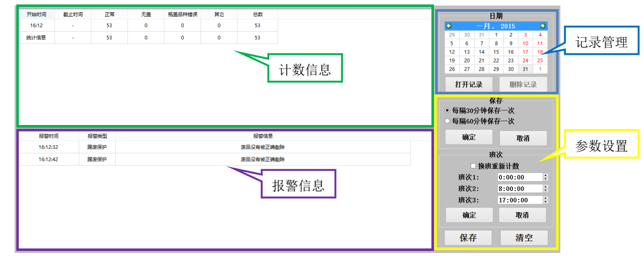
Task: Click the 班次3 time spinner arrows
Action: click(545, 200)
